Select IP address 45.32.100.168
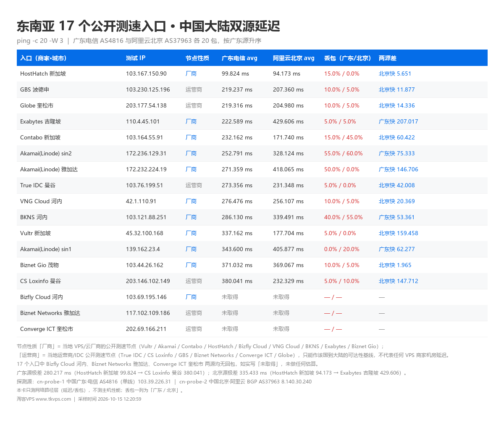 144,233
